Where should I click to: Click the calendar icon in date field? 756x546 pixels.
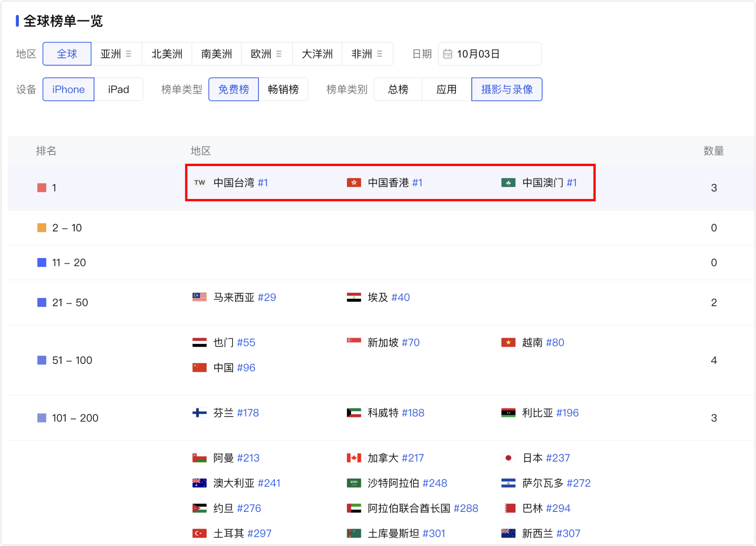click(447, 54)
